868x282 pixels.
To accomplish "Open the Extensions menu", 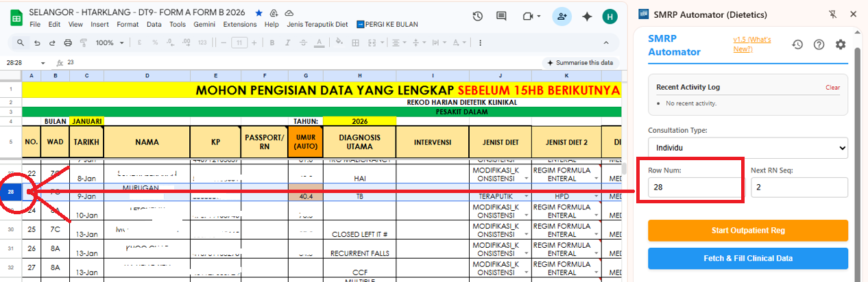I will pyautogui.click(x=240, y=24).
